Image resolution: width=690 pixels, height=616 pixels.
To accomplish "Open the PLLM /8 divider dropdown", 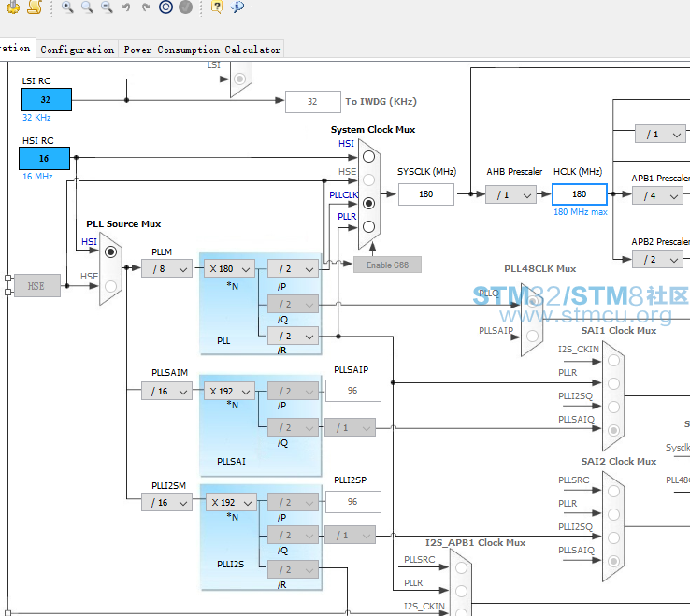I will pos(166,269).
